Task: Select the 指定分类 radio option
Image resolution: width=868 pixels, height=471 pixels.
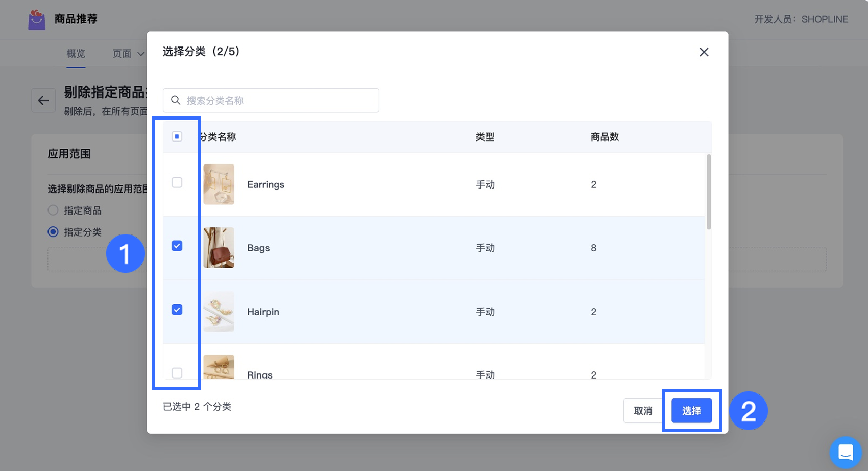Action: (x=53, y=232)
